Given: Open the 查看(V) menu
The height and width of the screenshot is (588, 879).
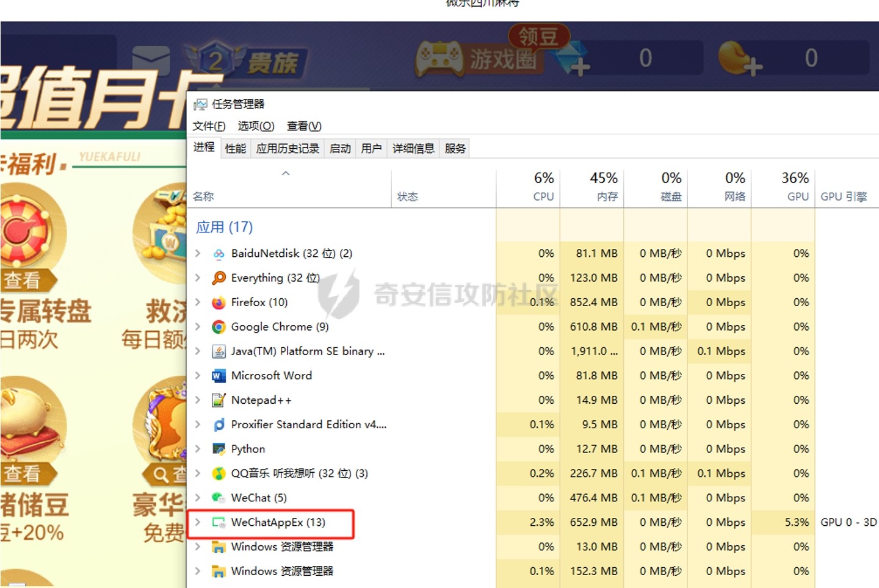Looking at the screenshot, I should coord(304,126).
